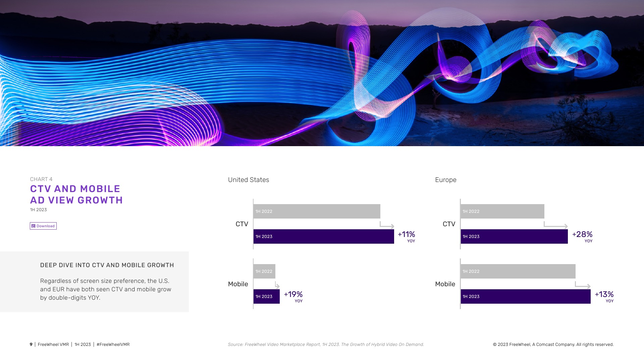
Task: Select the U.S. Mobile 1H 2023 purple bar
Action: point(267,297)
